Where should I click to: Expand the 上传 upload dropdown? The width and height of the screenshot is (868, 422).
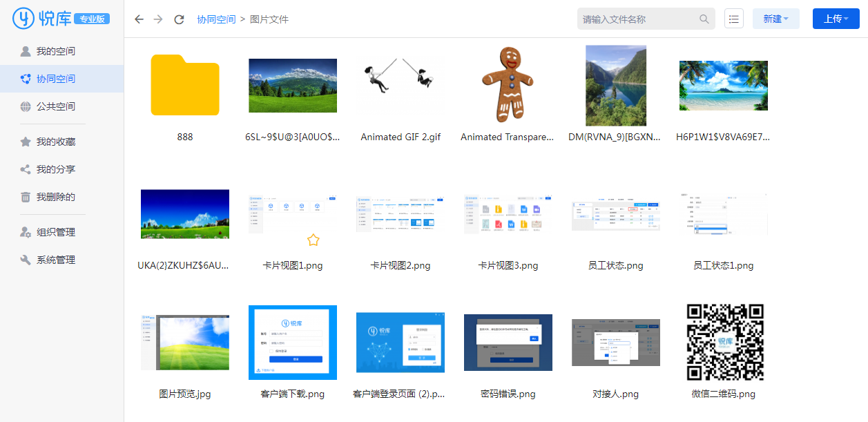(836, 19)
